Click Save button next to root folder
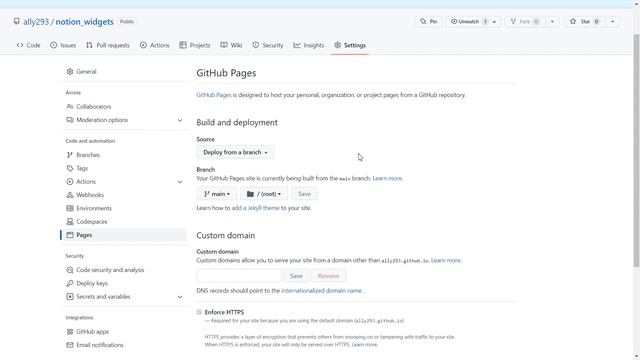 304,194
